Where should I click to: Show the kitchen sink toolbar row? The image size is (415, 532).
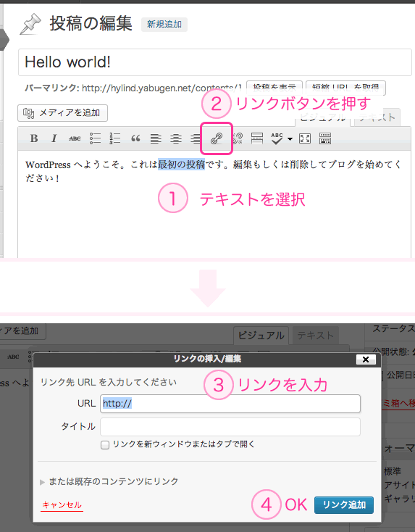[x=325, y=138]
